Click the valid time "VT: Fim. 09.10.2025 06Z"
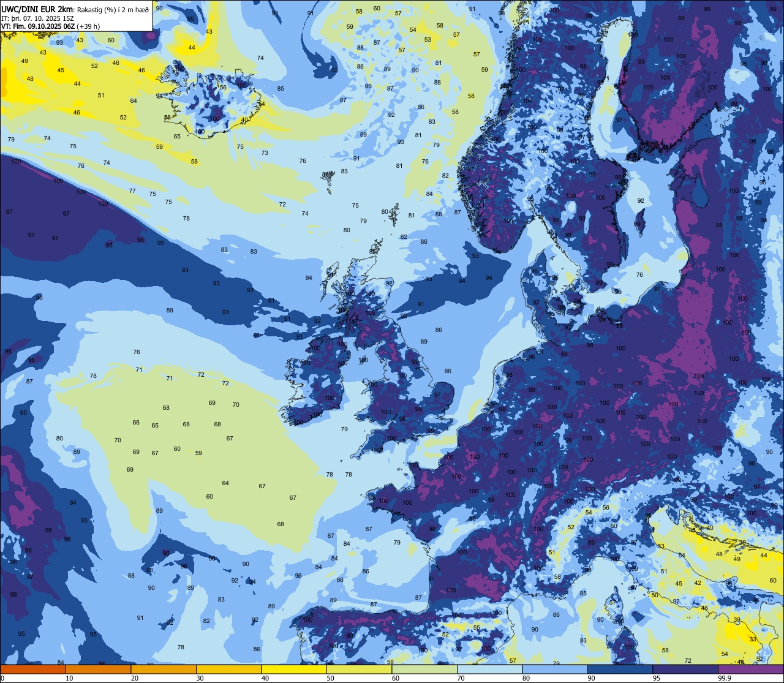 click(x=38, y=26)
